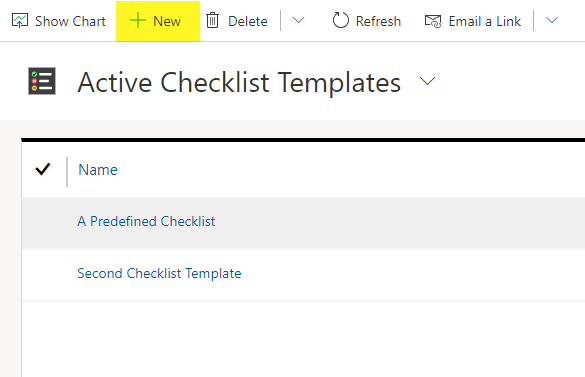Select the Show Chart command label
The width and height of the screenshot is (585, 377).
(x=71, y=21)
